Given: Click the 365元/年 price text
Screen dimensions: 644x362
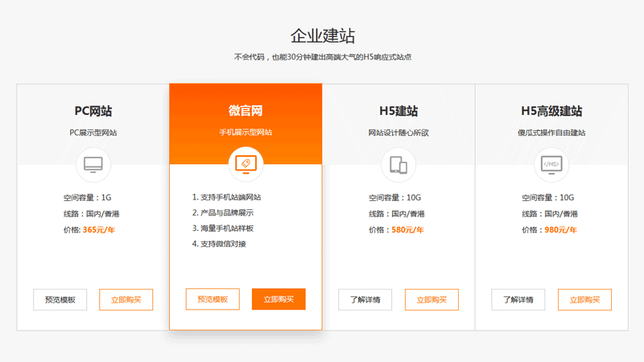Looking at the screenshot, I should coord(99,230).
